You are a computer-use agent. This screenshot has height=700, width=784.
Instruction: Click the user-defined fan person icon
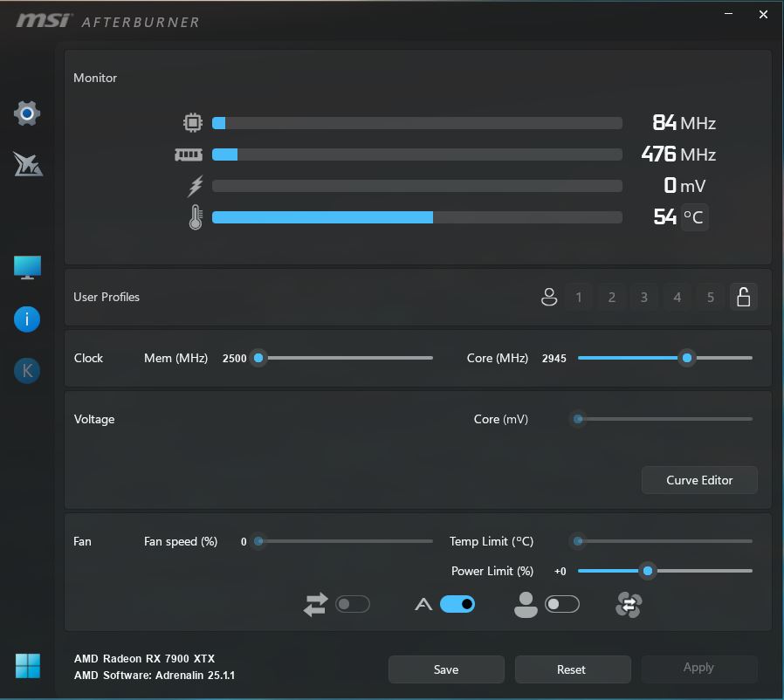[526, 605]
